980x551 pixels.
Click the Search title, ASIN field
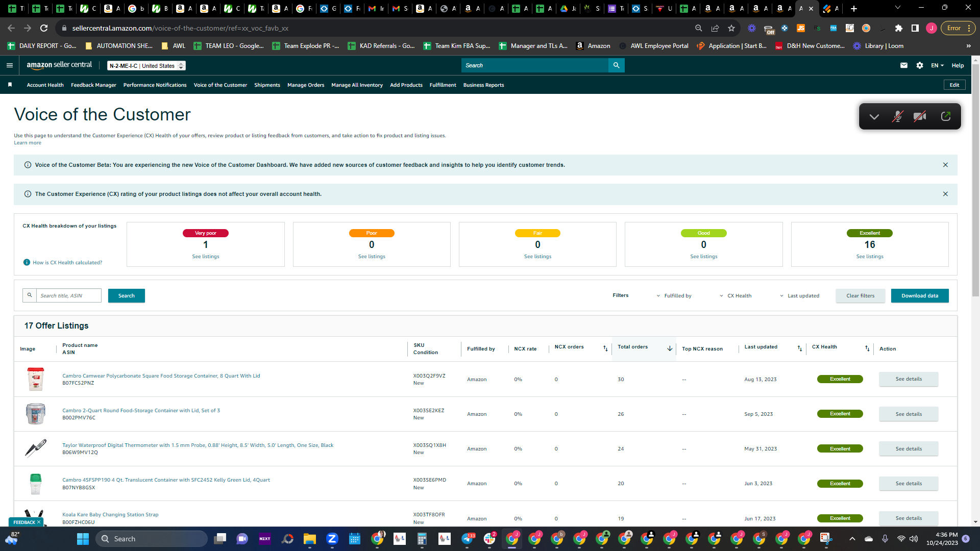point(68,296)
